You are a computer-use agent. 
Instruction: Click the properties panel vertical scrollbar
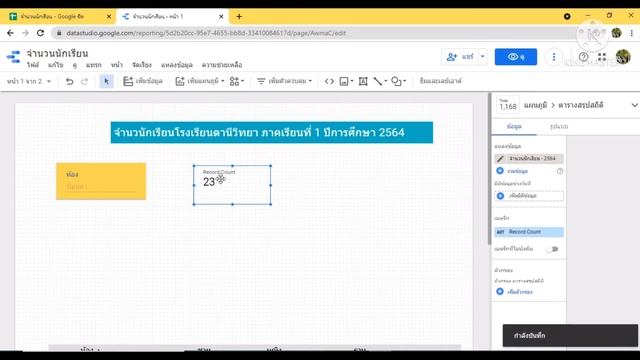[x=489, y=169]
